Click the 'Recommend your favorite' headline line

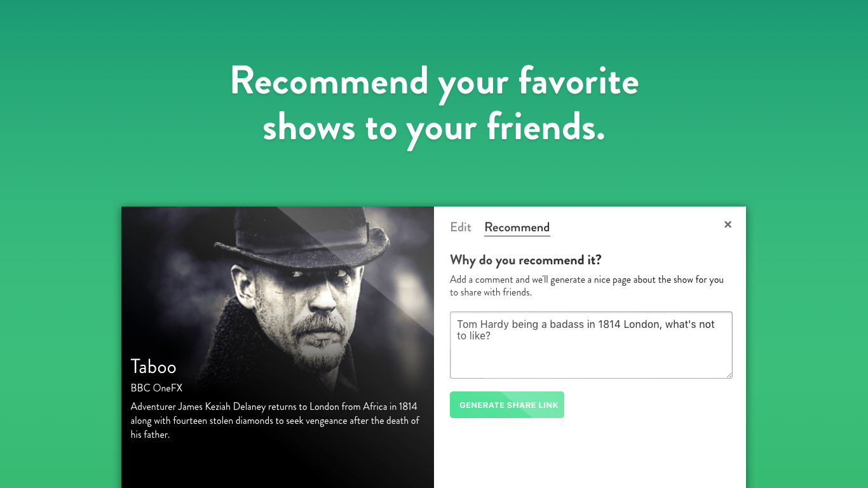434,81
